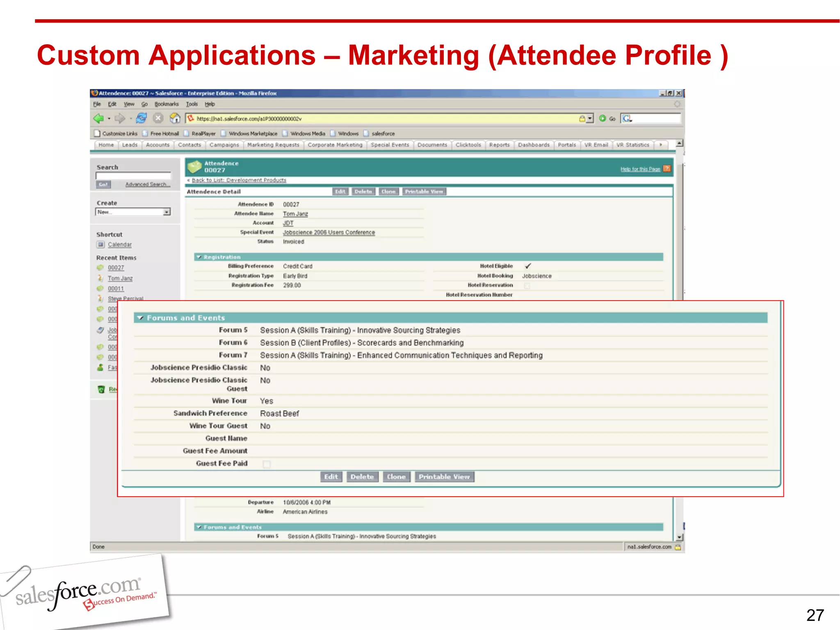Image resolution: width=840 pixels, height=630 pixels.
Task: Click the top Delete button
Action: pyautogui.click(x=363, y=192)
